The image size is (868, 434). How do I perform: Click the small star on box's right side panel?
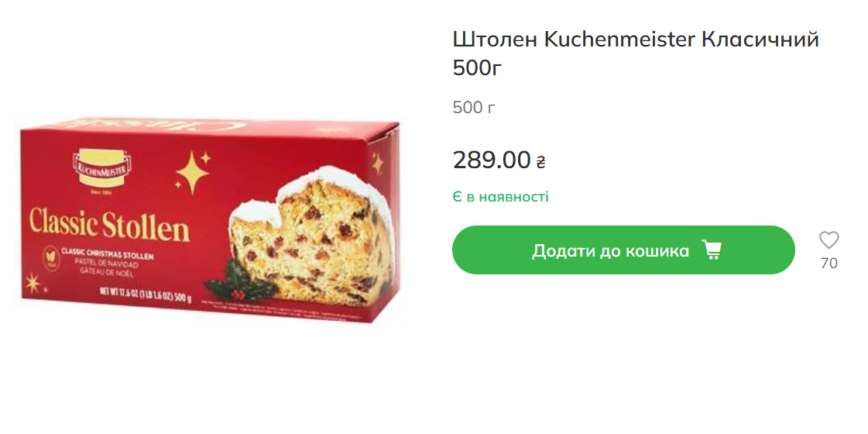[x=378, y=163]
